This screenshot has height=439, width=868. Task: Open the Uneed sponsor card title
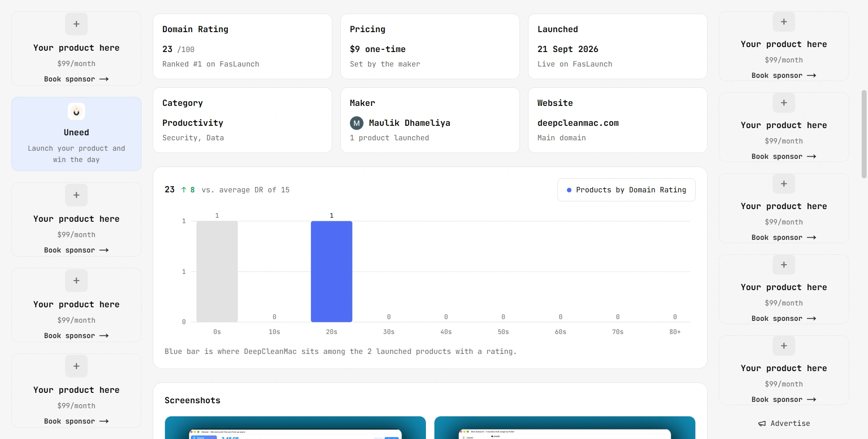[76, 133]
